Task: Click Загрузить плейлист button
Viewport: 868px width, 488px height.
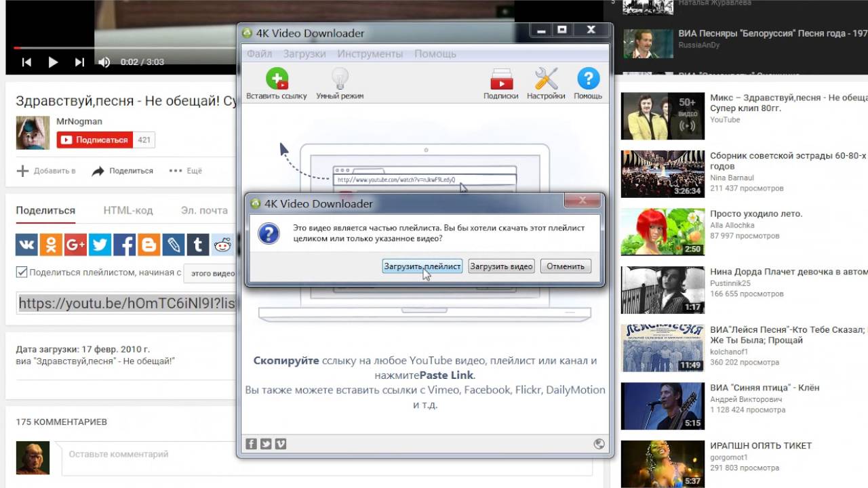Action: (x=422, y=266)
